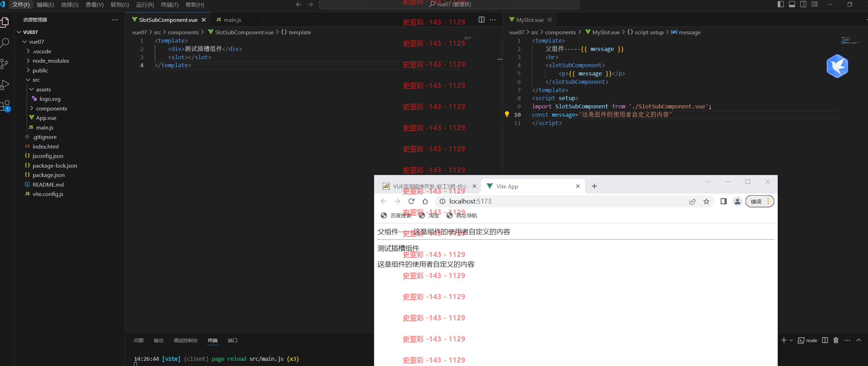The height and width of the screenshot is (366, 868).
Task: Share this page from the address bar
Action: tap(692, 201)
